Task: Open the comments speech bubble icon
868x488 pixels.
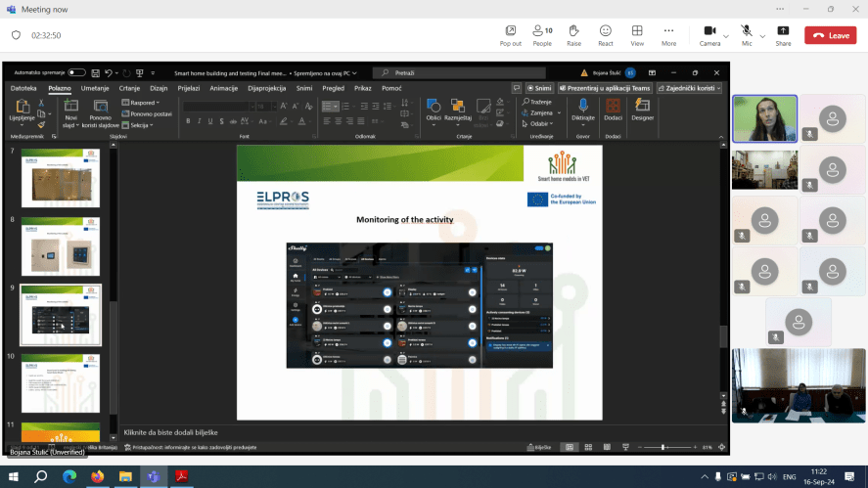Action: 516,88
